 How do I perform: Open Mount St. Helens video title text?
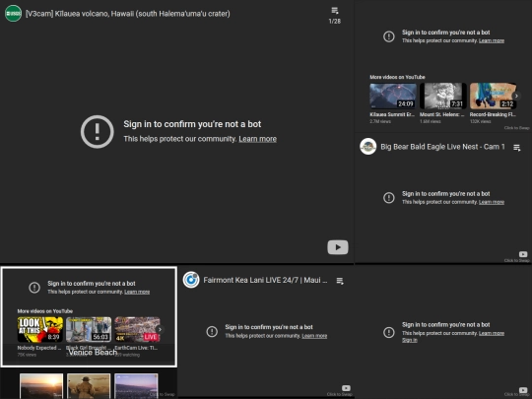pos(442,114)
